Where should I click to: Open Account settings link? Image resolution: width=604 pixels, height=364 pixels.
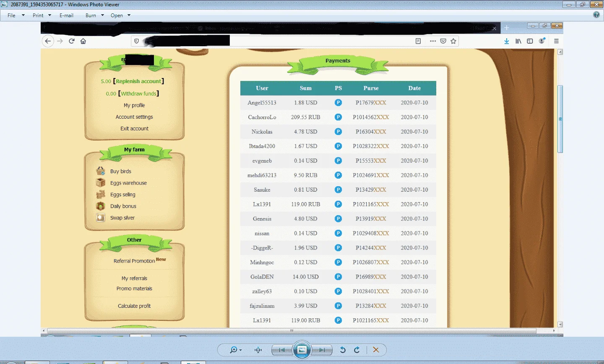(134, 117)
